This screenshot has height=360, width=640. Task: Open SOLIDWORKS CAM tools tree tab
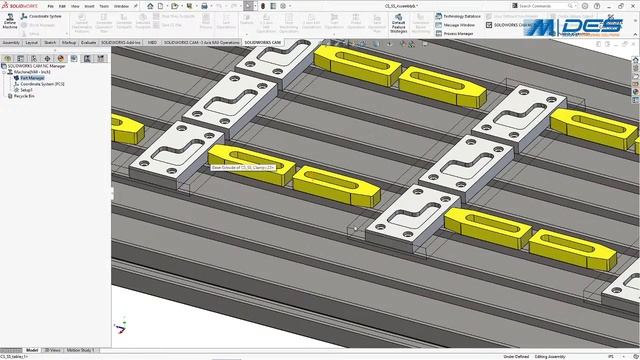(100, 59)
